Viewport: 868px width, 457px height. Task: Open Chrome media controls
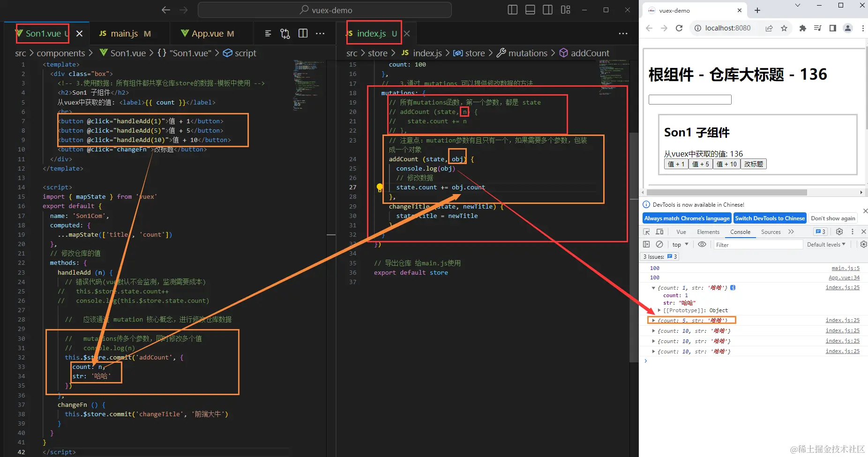point(817,28)
